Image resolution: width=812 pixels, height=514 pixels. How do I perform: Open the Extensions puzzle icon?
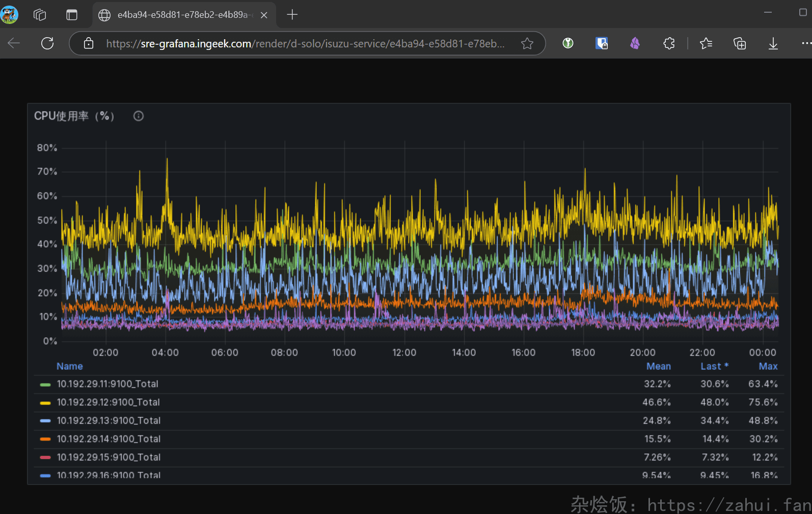click(669, 43)
